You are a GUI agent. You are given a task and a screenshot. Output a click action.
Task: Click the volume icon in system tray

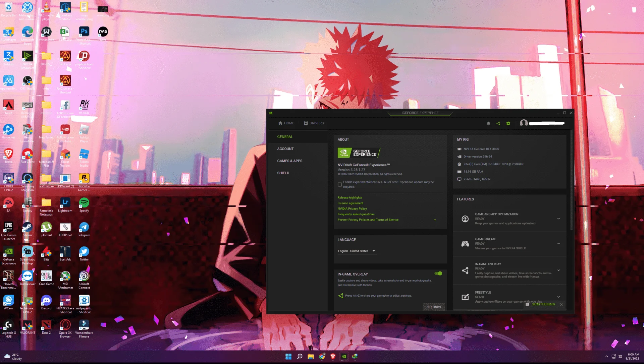point(620,356)
